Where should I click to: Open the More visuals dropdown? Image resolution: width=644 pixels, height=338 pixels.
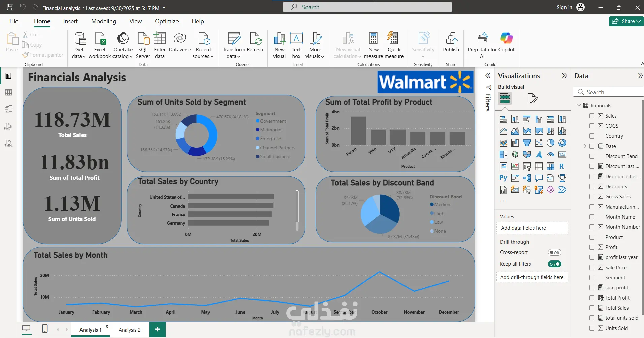[315, 45]
